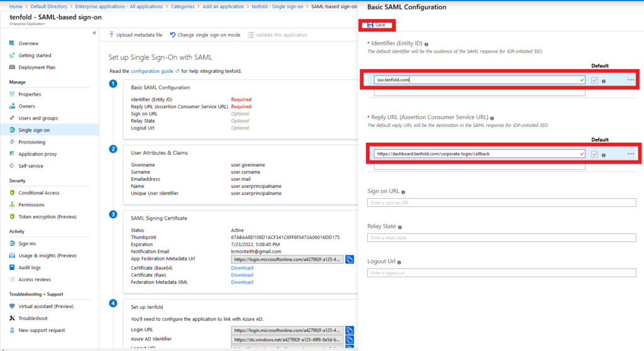Screen dimensions: 644x351
Task: Click the Reply URL field with dashboard.tenfold.com callback
Action: (479, 153)
